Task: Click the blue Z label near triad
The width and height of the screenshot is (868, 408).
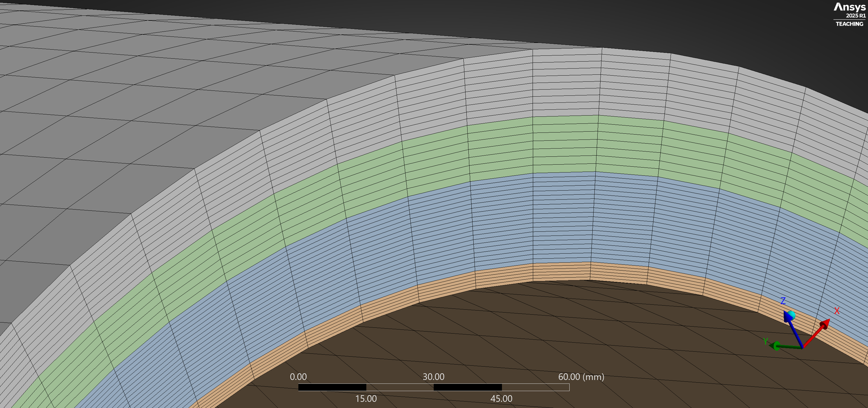Action: pos(783,301)
